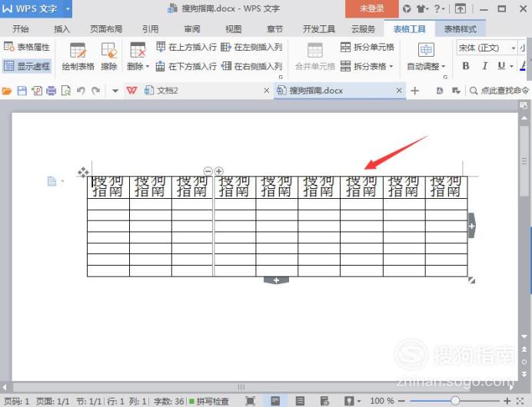The height and width of the screenshot is (407, 532).
Task: Close the 搜狗指南.docx document tab
Action: click(399, 91)
